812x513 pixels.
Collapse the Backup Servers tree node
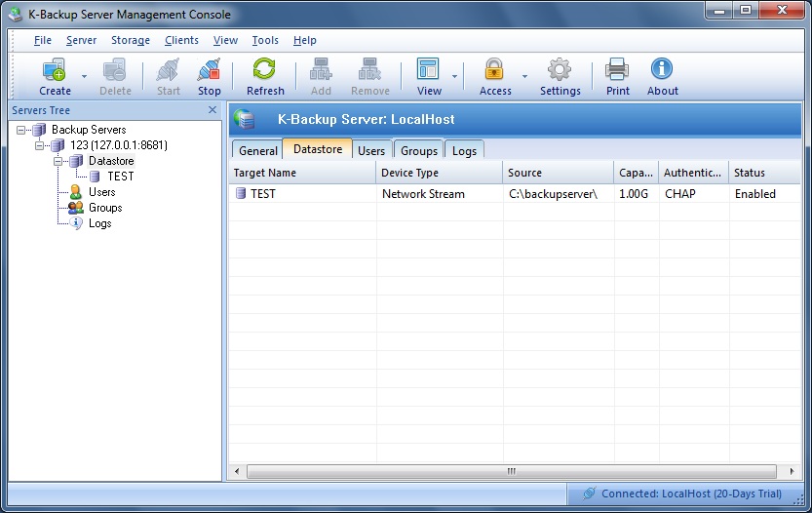click(20, 130)
